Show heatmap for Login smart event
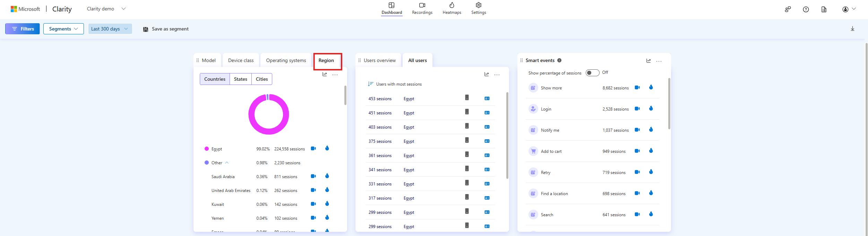This screenshot has height=236, width=868. (x=651, y=108)
